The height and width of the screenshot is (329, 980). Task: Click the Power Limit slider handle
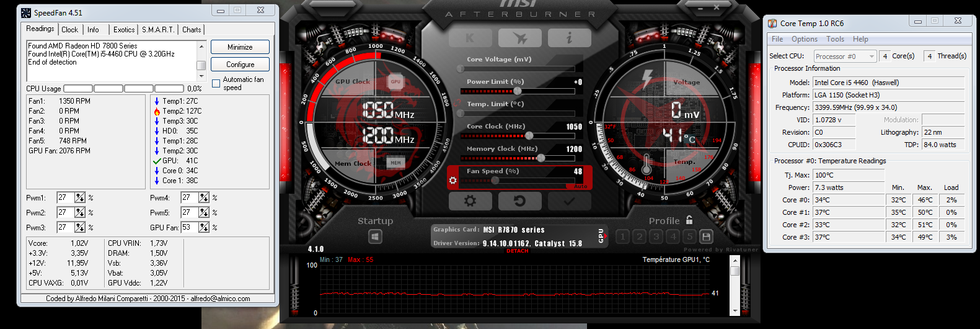point(518,91)
